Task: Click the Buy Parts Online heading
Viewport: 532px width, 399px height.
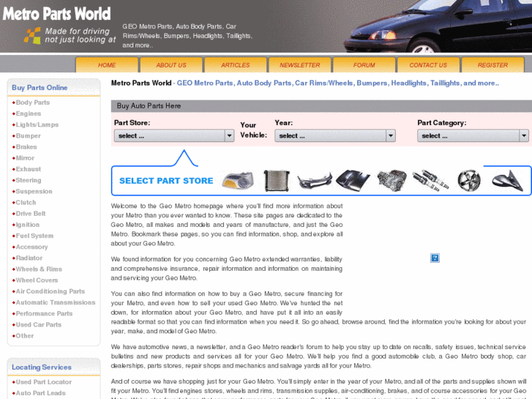Action: (x=40, y=88)
